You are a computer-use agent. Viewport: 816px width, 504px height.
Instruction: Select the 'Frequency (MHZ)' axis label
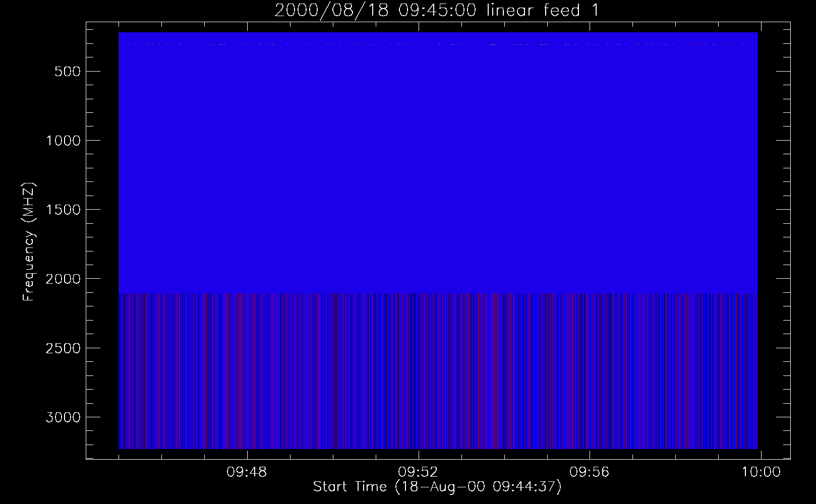coord(29,242)
